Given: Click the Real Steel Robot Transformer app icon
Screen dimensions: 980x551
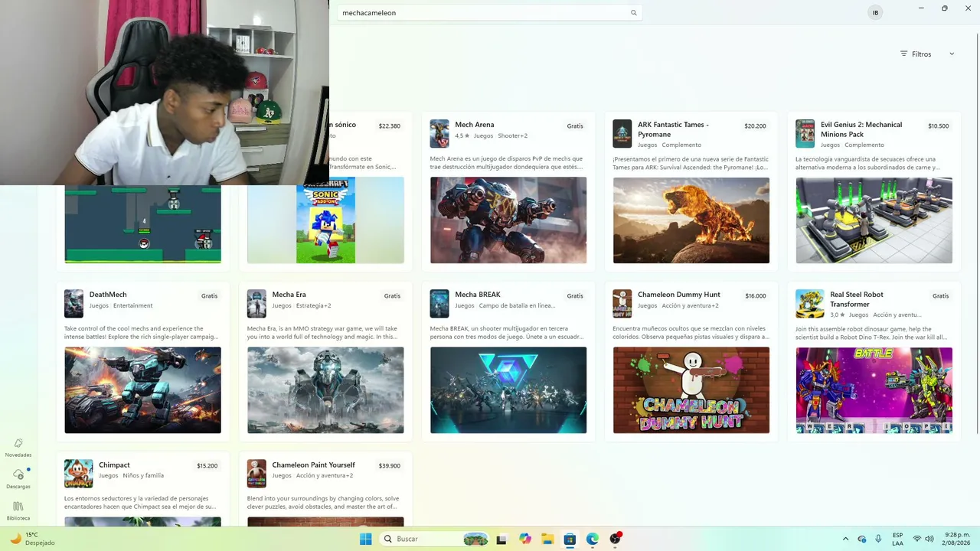Looking at the screenshot, I should 810,303.
